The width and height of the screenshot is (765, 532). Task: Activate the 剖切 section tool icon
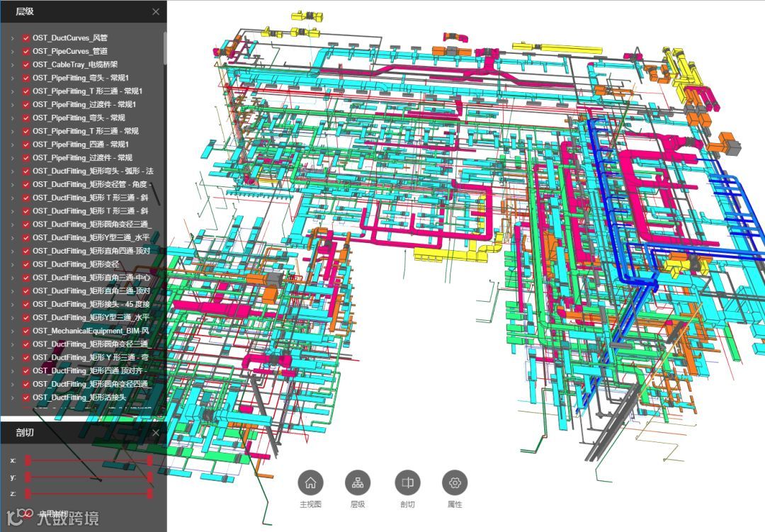pyautogui.click(x=407, y=482)
